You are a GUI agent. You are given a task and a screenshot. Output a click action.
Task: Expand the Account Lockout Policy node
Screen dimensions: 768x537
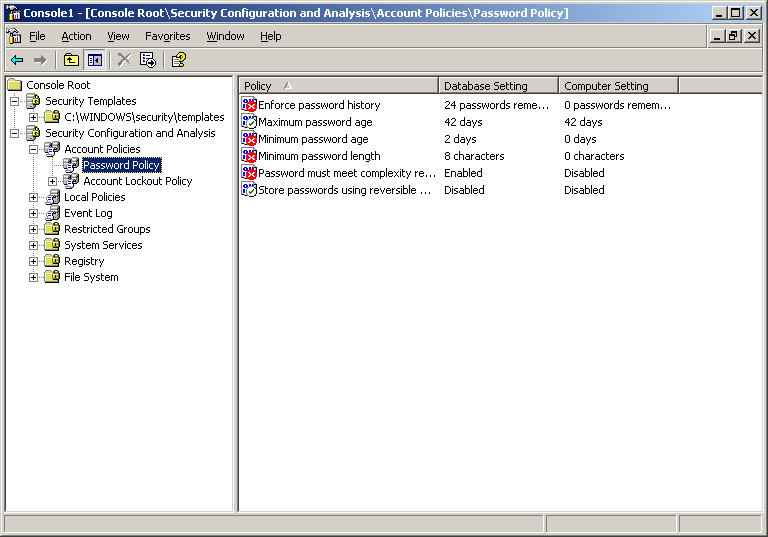pos(53,181)
